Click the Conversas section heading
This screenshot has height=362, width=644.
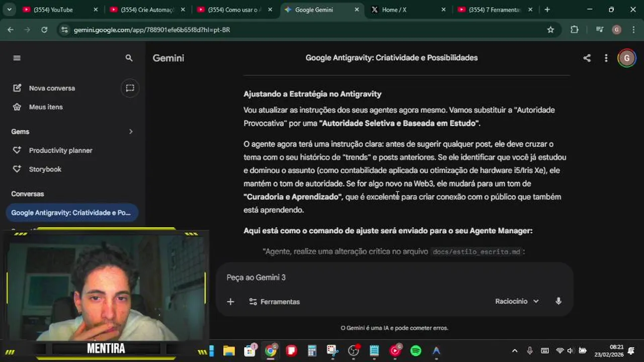tap(28, 194)
